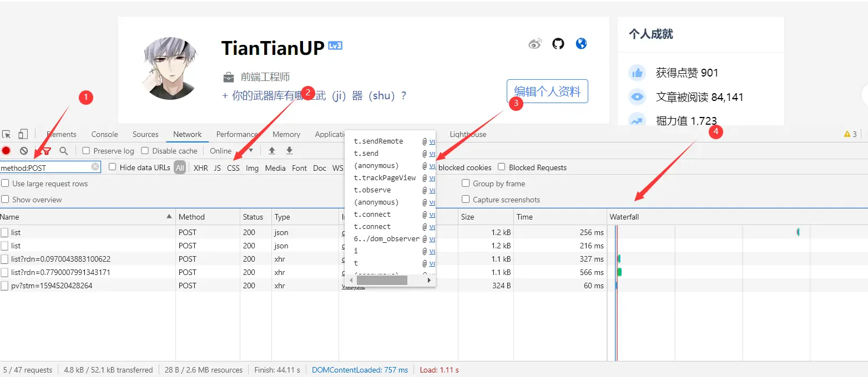
Task: Filter requests by Img type
Action: click(253, 168)
